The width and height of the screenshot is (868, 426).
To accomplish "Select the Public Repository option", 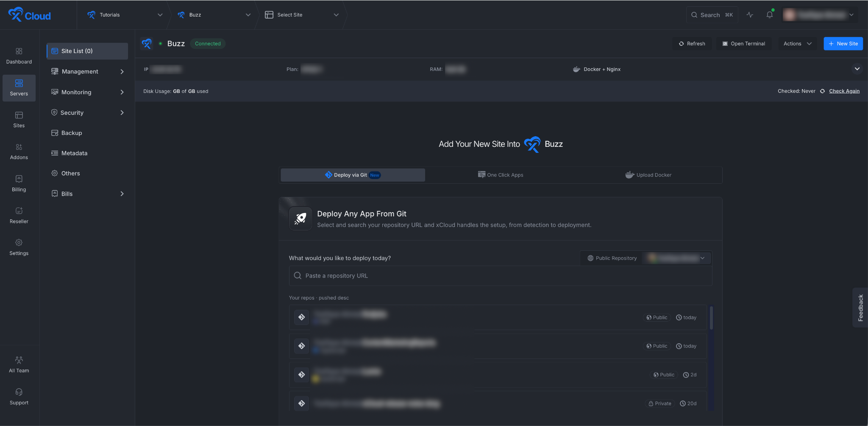I will point(612,258).
